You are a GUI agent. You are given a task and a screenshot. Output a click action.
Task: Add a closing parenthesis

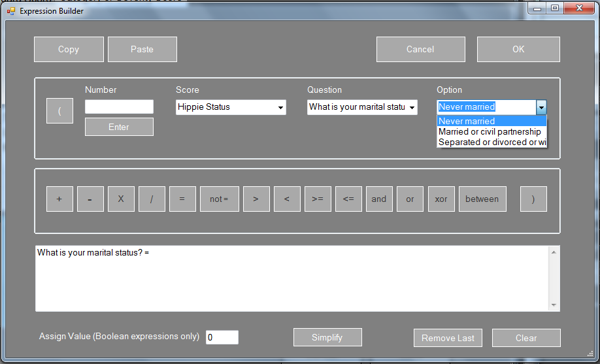point(533,199)
